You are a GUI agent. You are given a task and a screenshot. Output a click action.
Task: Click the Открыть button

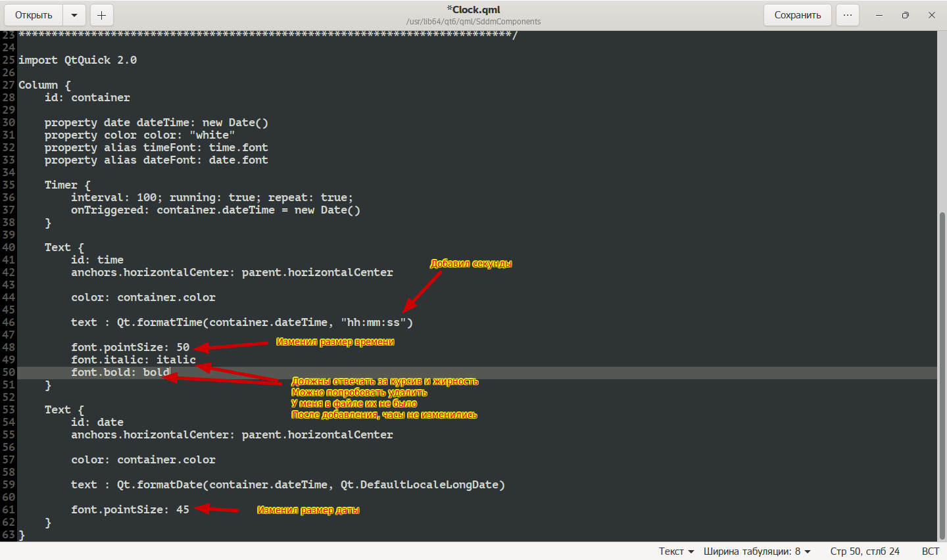(34, 15)
